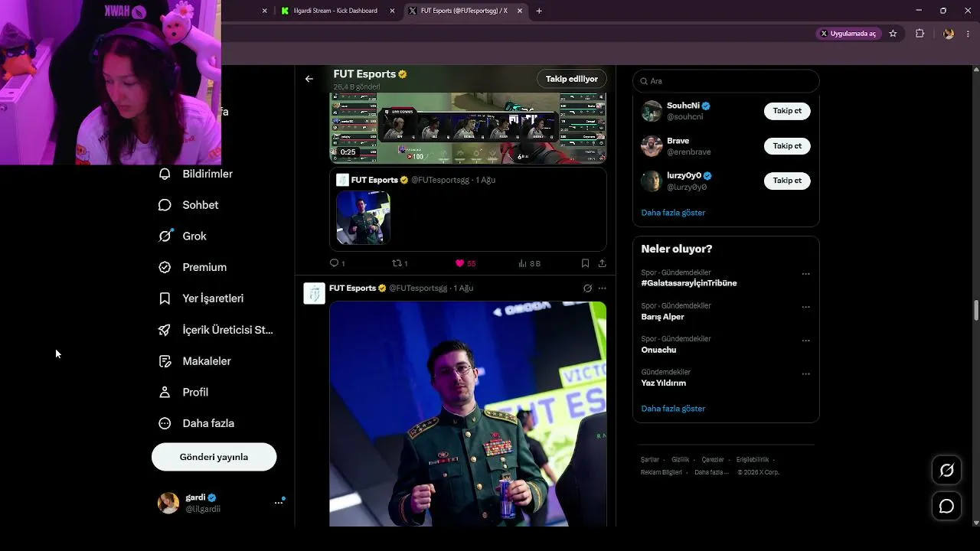This screenshot has width=980, height=551.
Task: Ask Grok about the 1 Ağu photo post
Action: 587,289
